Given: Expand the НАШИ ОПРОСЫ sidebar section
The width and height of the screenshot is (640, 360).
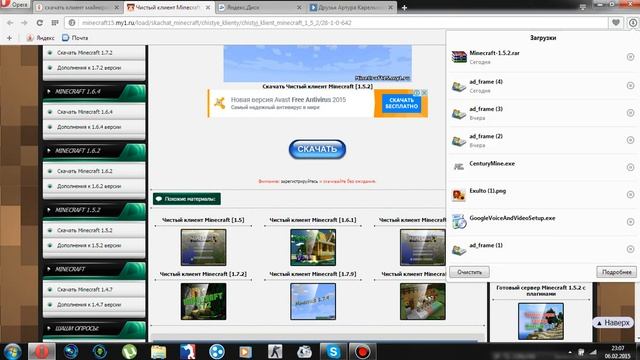Looking at the screenshot, I should [94, 328].
